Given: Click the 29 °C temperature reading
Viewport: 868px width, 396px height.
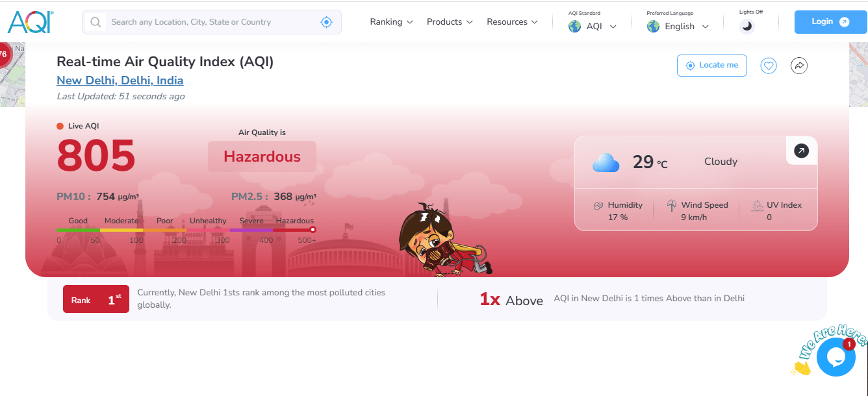Looking at the screenshot, I should tap(650, 162).
